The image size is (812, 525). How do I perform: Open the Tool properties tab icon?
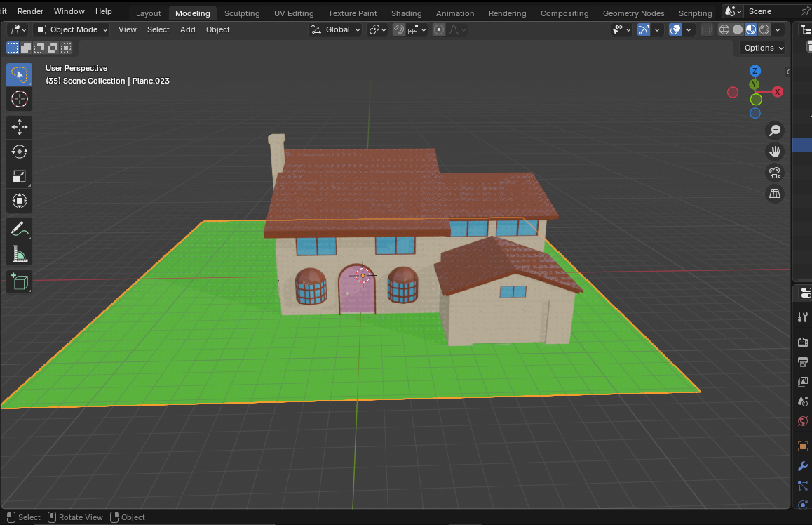coord(803,317)
